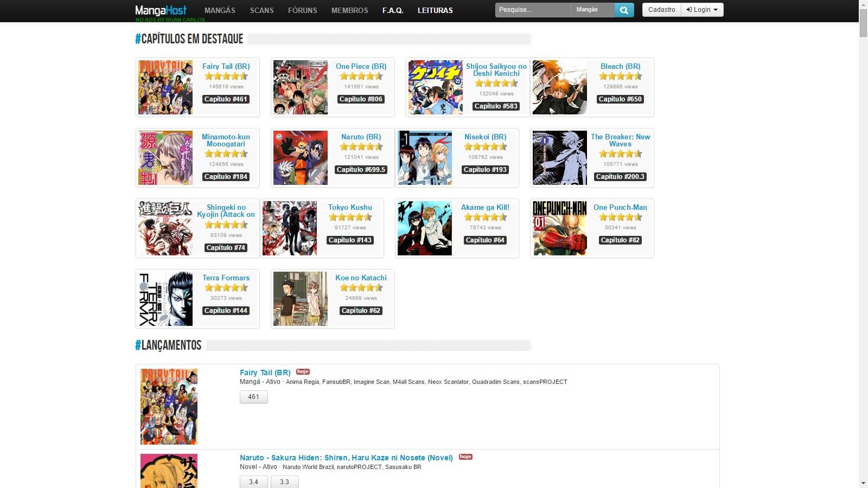This screenshot has width=868, height=488.
Task: Read Fairy Tail Capítulo #461
Action: pos(226,99)
